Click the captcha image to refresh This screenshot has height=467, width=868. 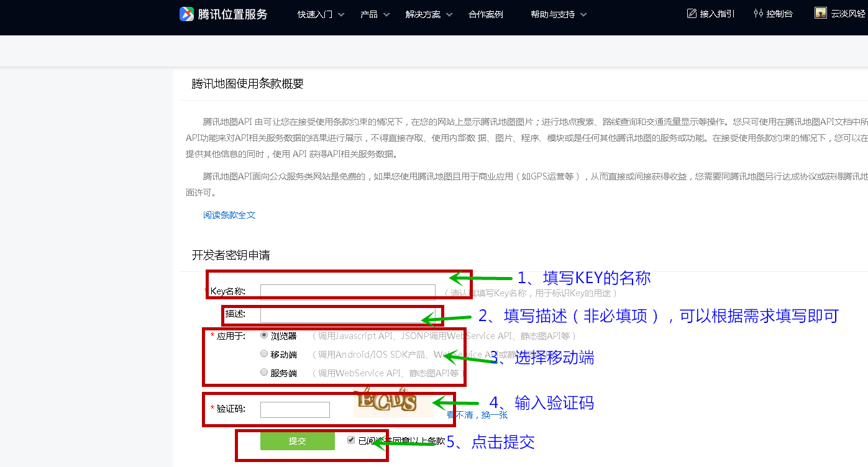tap(394, 401)
